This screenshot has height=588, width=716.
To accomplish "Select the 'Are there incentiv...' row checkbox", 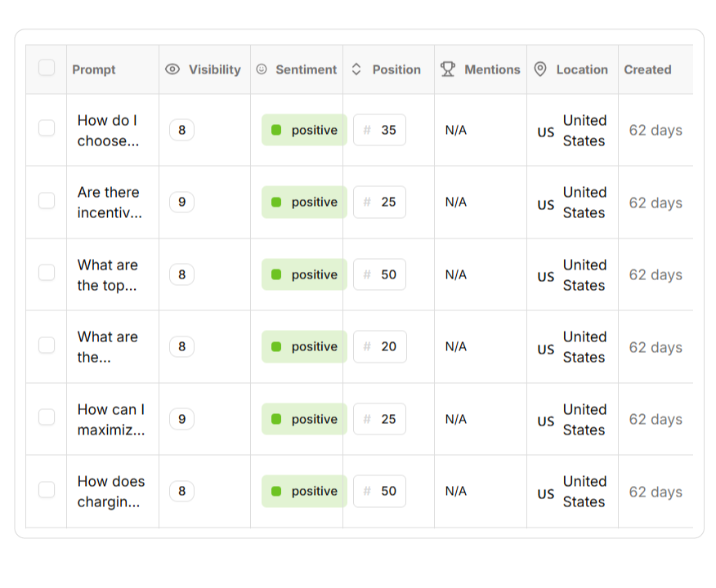I will pyautogui.click(x=47, y=201).
